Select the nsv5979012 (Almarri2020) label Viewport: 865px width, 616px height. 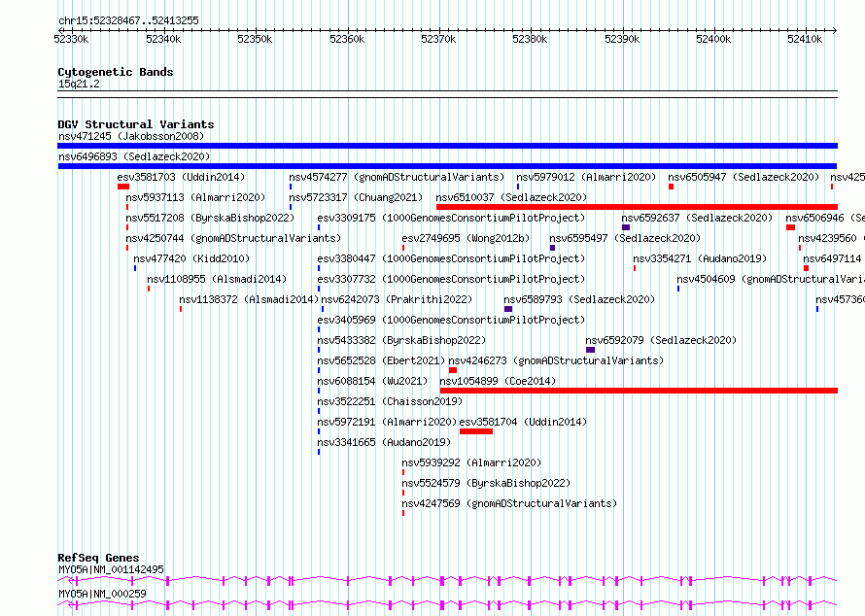(586, 177)
